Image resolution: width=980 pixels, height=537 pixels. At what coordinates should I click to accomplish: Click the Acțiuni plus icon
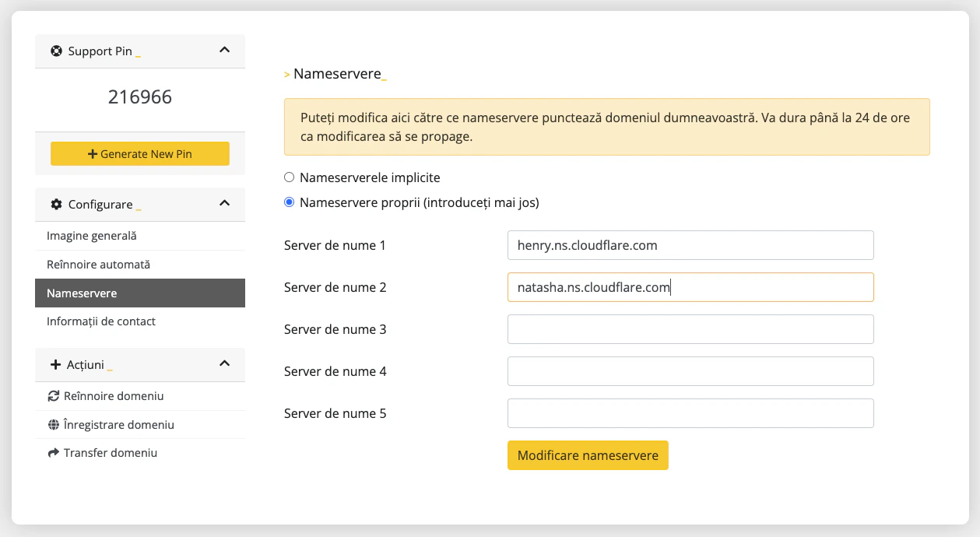(55, 364)
